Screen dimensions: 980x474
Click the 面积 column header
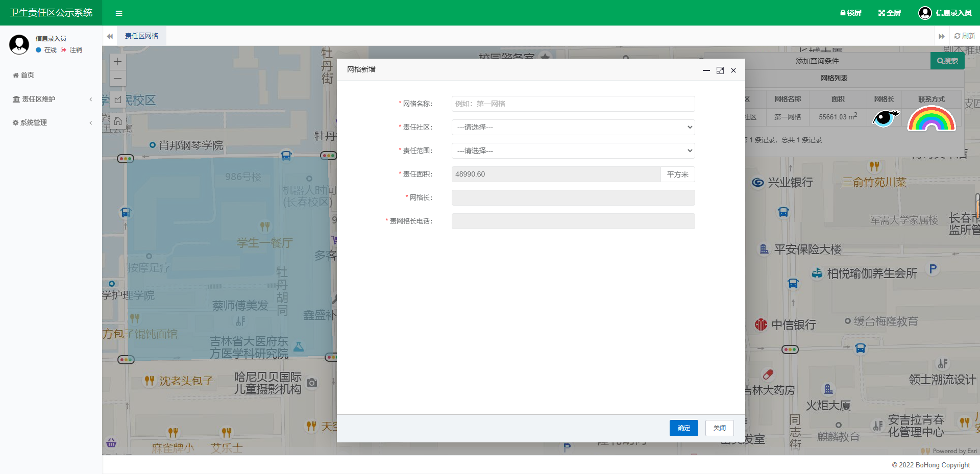pos(838,99)
